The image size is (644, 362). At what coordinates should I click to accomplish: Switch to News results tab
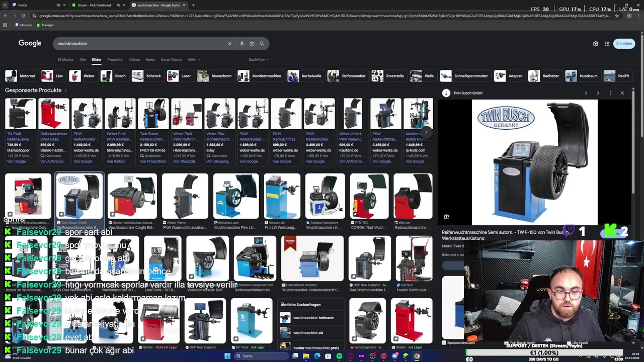(x=150, y=59)
